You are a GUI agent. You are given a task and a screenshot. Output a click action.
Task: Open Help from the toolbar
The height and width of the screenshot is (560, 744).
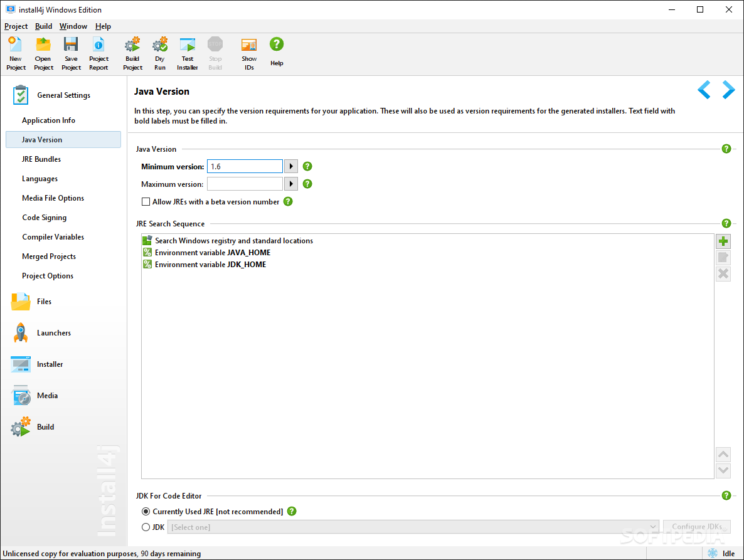click(x=277, y=51)
